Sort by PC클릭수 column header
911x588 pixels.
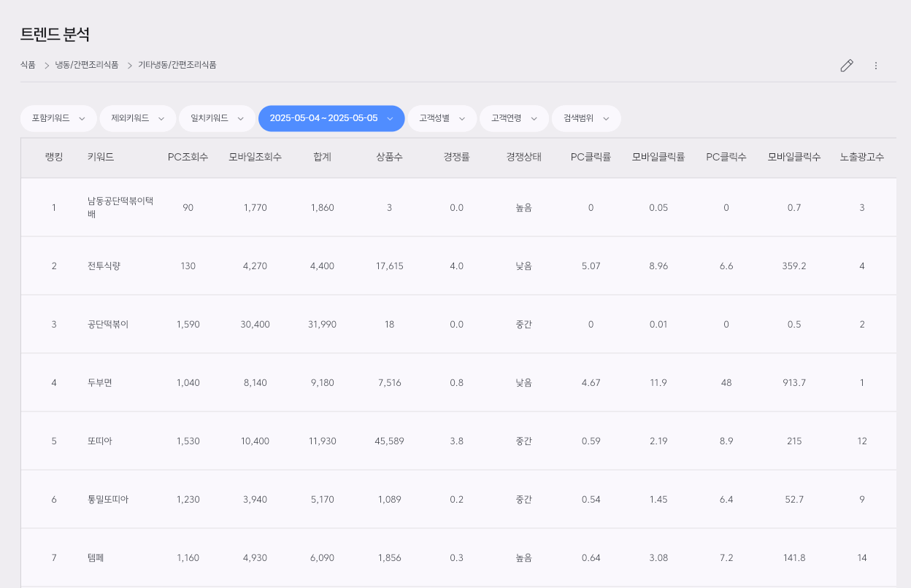coord(726,157)
